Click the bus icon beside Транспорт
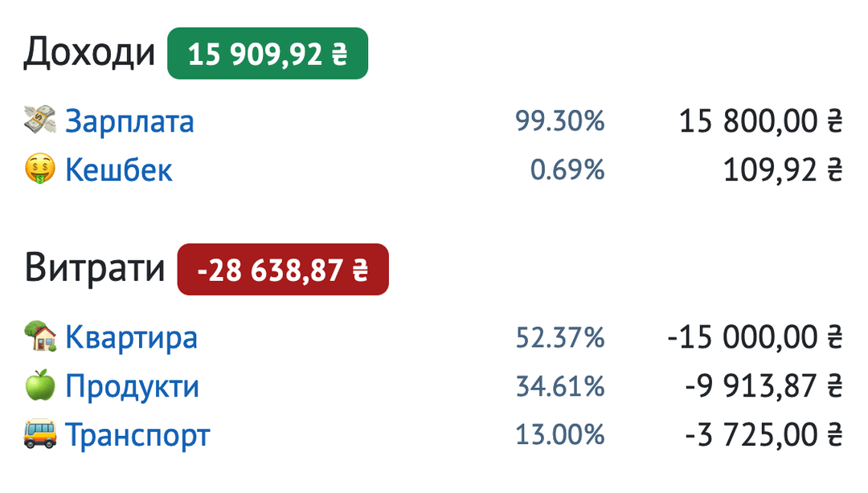 pyautogui.click(x=40, y=435)
